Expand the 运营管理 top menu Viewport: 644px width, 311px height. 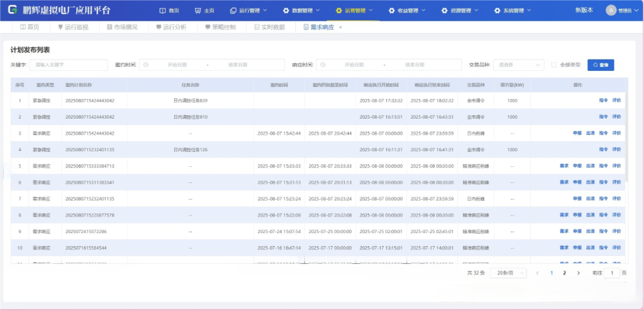[355, 11]
